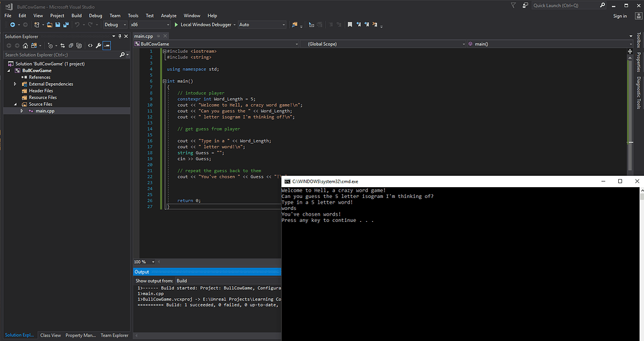
Task: Toggle auto-hide pin on Solution Explorer
Action: [120, 36]
